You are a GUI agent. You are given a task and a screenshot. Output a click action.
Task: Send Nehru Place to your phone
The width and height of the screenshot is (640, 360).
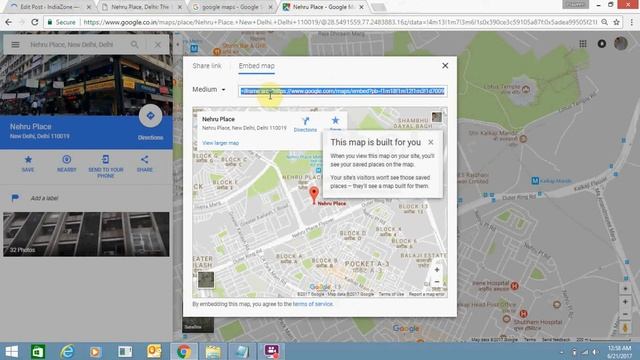click(106, 166)
